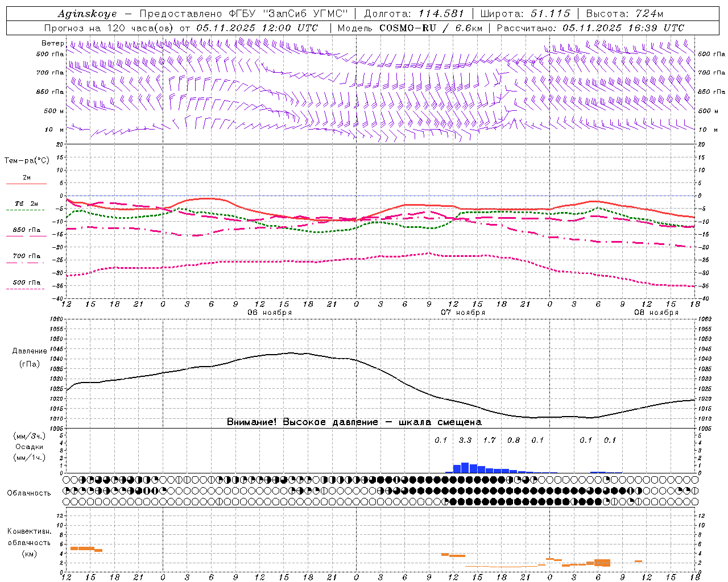Image resolution: width=728 pixels, height=582 pixels.
Task: Click the solid line sample under the 2м legend
Action: pos(26,184)
